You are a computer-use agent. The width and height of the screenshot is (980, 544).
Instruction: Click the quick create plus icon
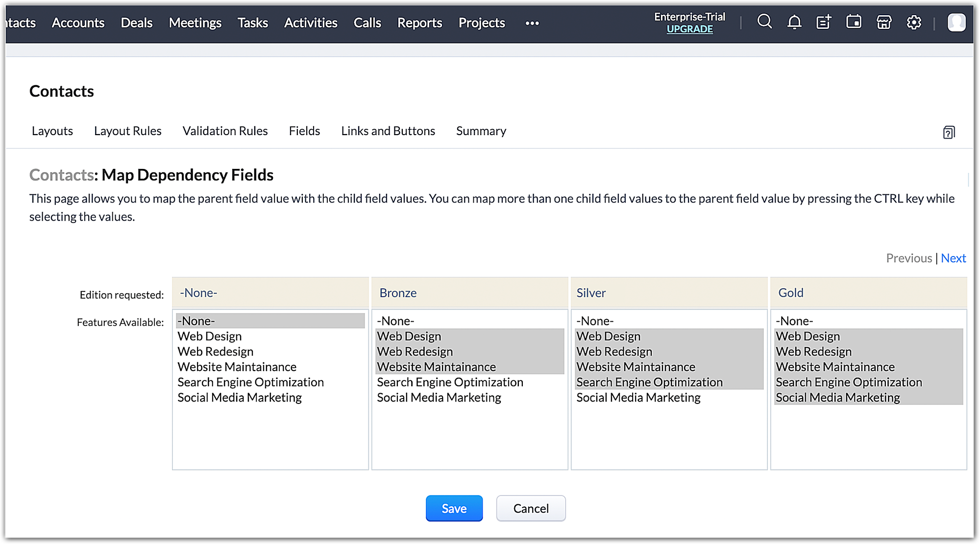[824, 22]
